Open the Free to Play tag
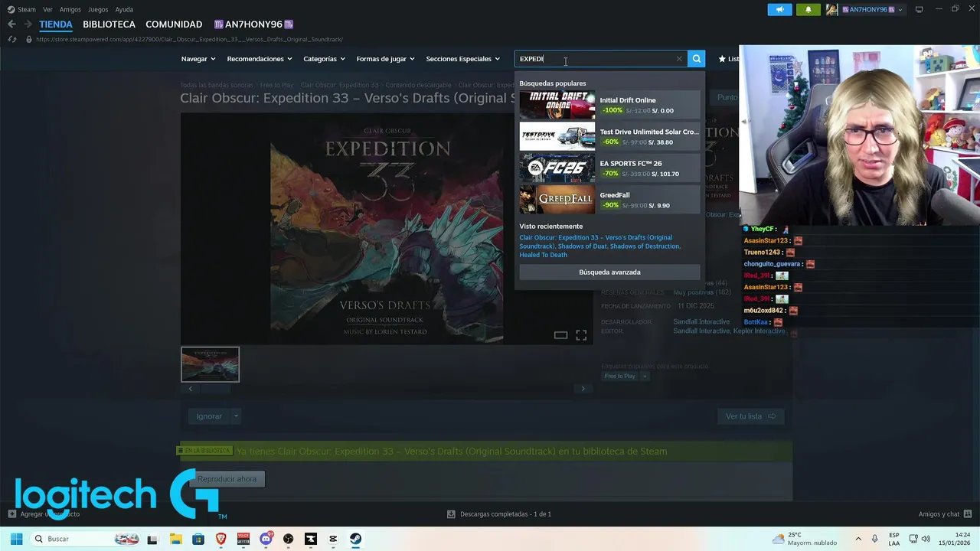Screen dimensions: 980x551 click(619, 377)
